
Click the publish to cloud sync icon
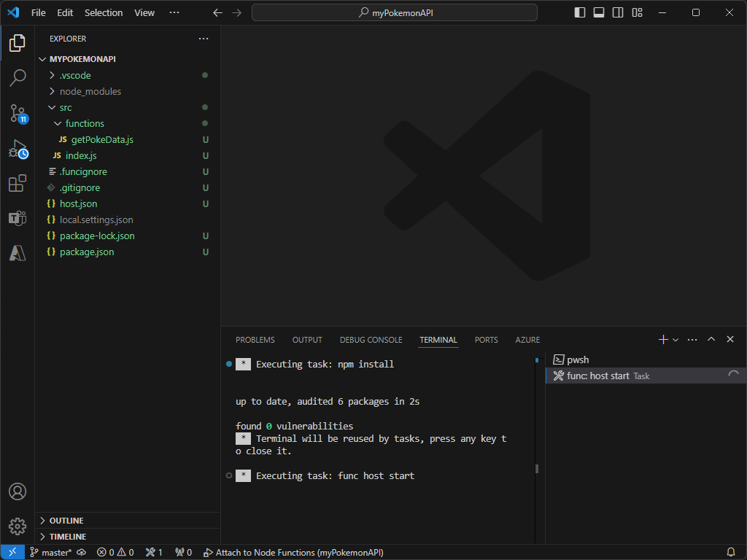(x=82, y=553)
